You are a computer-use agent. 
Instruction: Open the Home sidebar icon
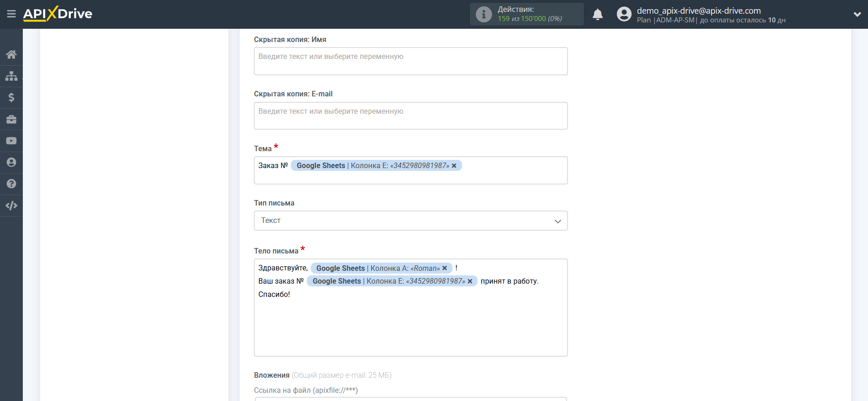point(11,54)
